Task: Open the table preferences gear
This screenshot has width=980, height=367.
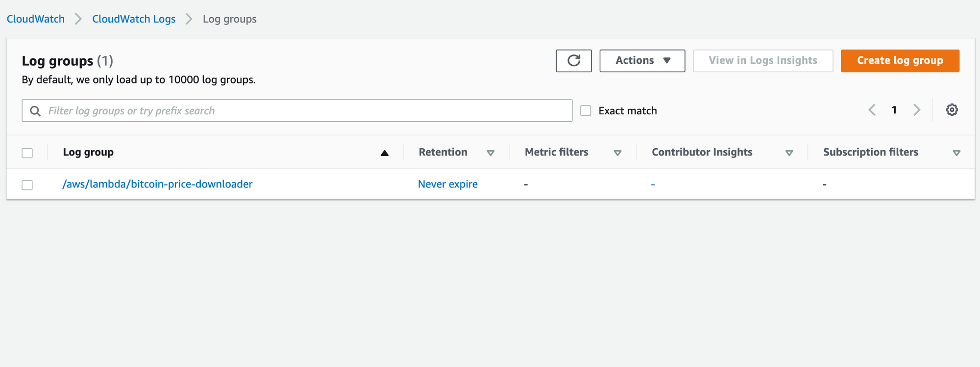Action: [x=952, y=110]
